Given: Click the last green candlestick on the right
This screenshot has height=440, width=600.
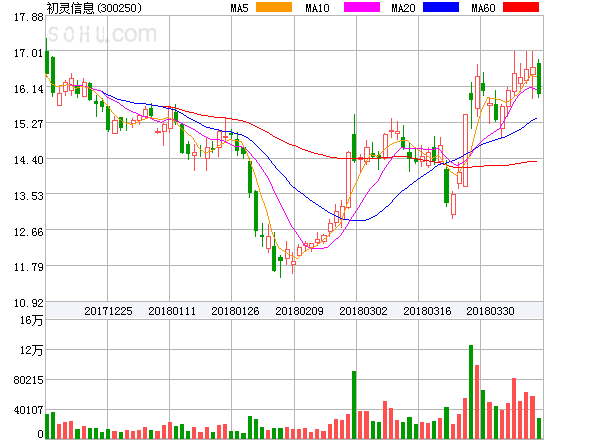Looking at the screenshot, I should [x=539, y=78].
